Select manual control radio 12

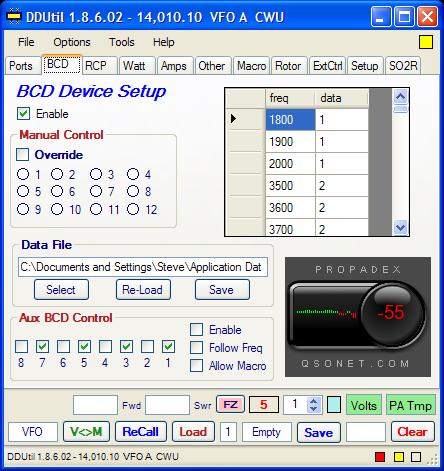pos(133,209)
